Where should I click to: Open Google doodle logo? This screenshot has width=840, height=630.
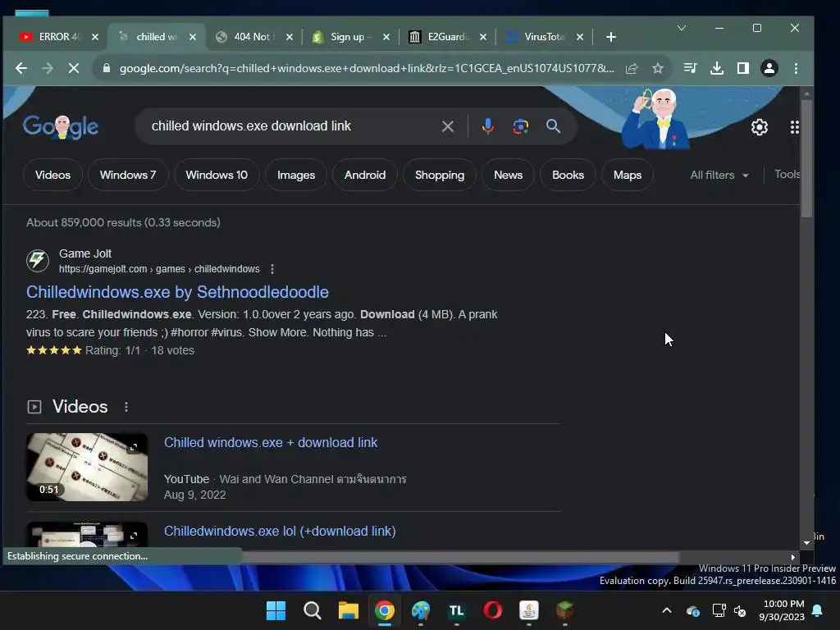tap(61, 127)
